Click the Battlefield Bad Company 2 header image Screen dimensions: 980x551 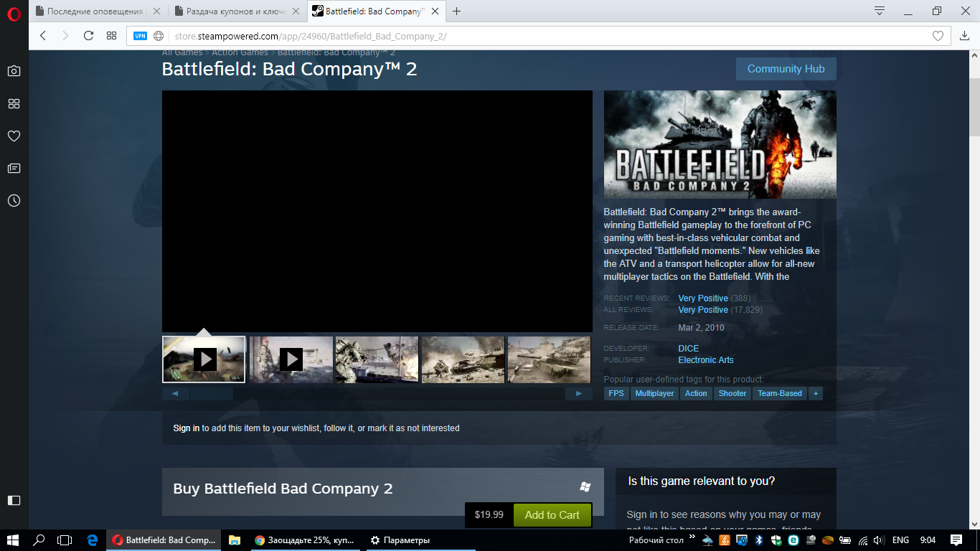pos(720,144)
